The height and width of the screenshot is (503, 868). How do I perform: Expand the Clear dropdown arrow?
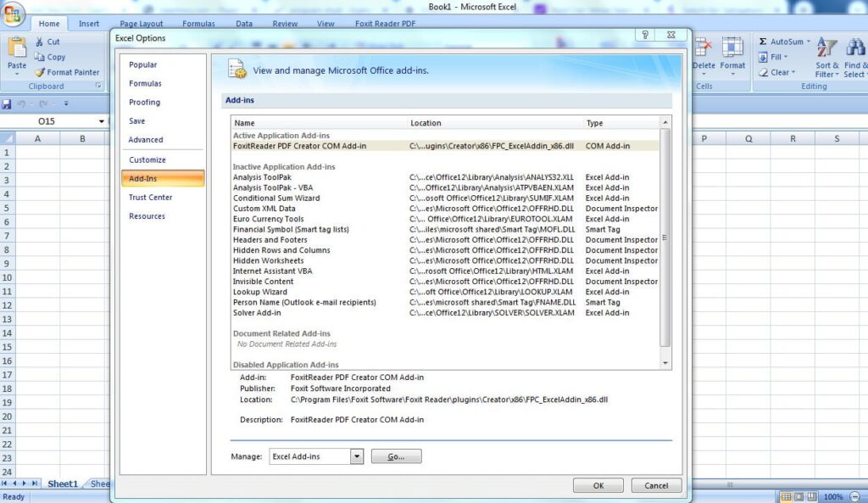(793, 72)
